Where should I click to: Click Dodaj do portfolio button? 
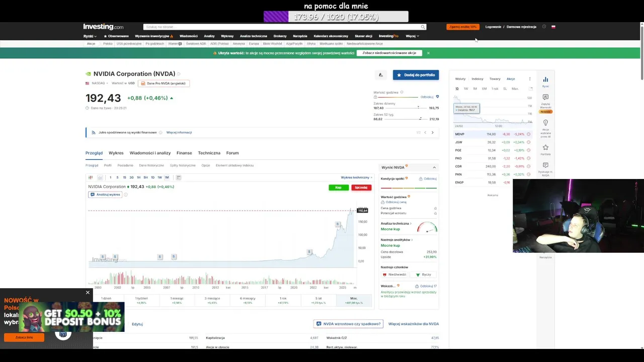click(416, 75)
